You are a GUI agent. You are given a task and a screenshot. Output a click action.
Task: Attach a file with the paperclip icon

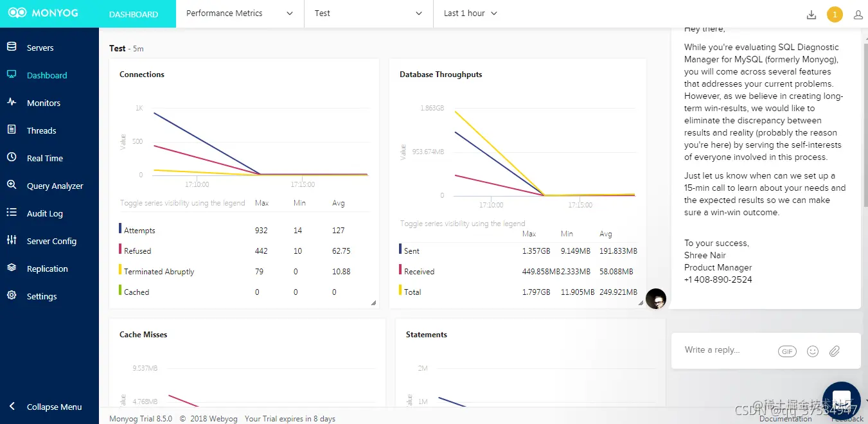[835, 351]
